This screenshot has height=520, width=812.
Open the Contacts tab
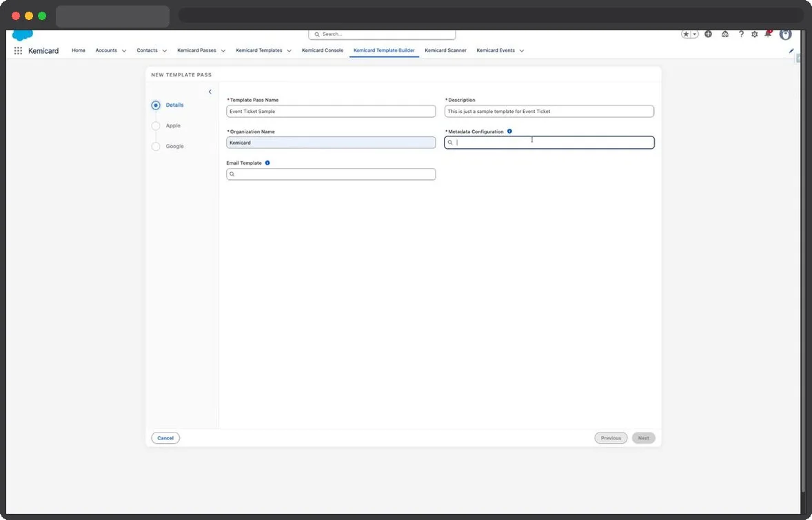(x=147, y=51)
